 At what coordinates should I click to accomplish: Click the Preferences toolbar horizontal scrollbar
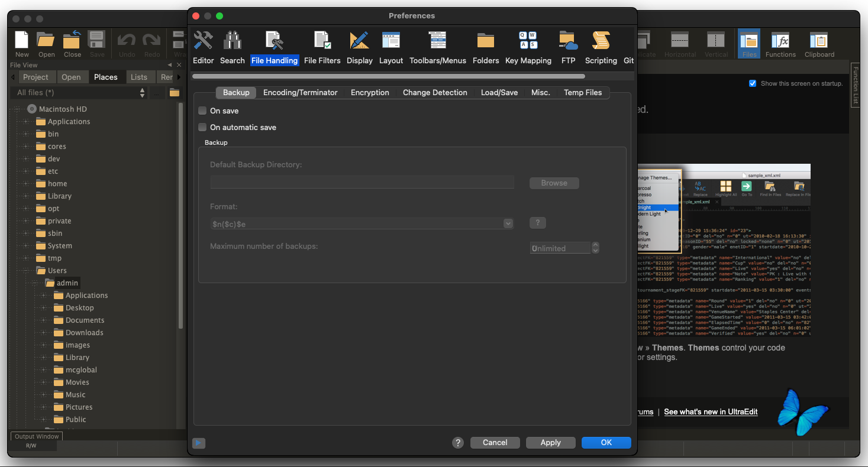[x=388, y=76]
